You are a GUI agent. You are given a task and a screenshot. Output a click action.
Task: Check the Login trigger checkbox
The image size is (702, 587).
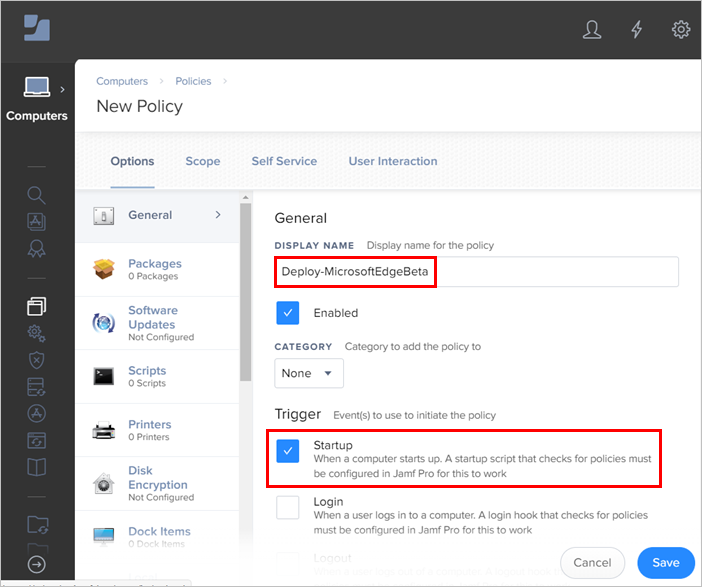[287, 507]
